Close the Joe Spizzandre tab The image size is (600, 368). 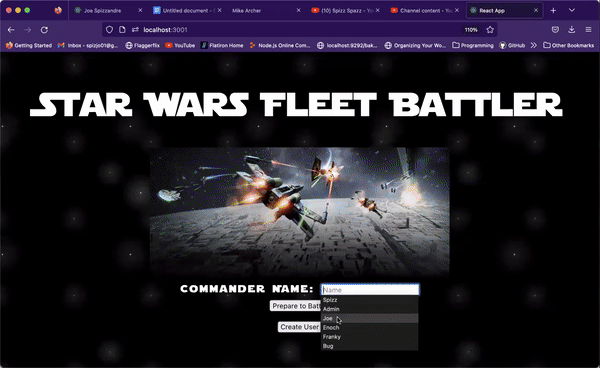point(140,10)
